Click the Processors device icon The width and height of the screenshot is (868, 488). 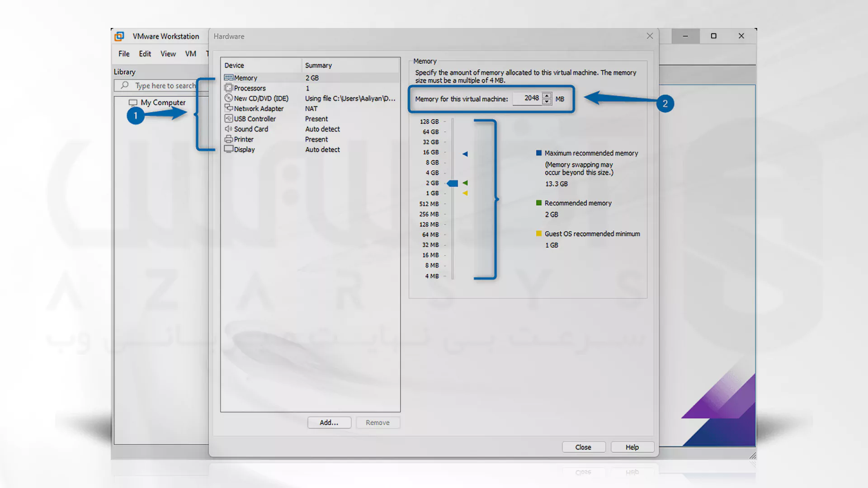click(x=229, y=88)
